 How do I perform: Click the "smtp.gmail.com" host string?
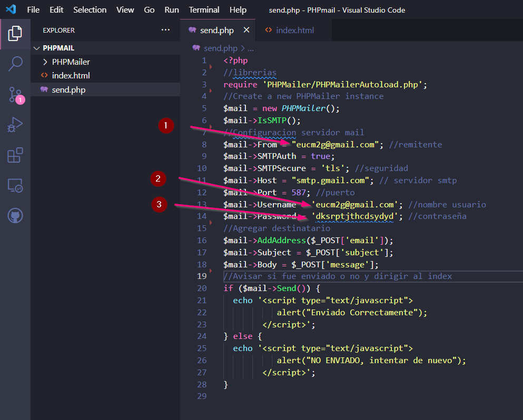[x=330, y=181]
